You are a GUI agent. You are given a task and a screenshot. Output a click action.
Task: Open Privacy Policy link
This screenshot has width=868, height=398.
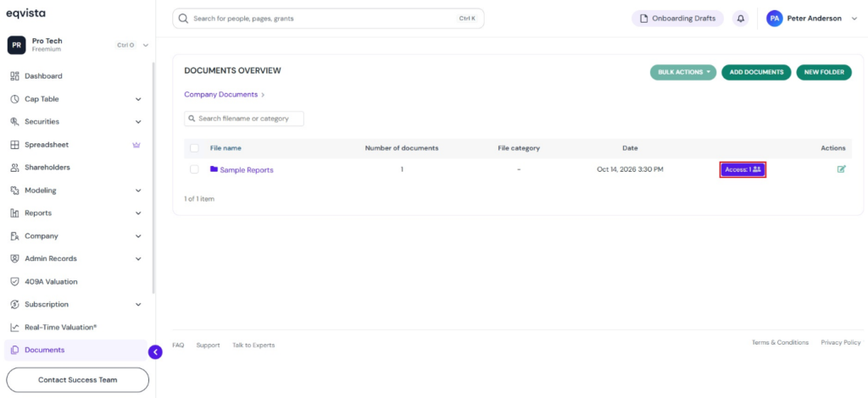(841, 342)
